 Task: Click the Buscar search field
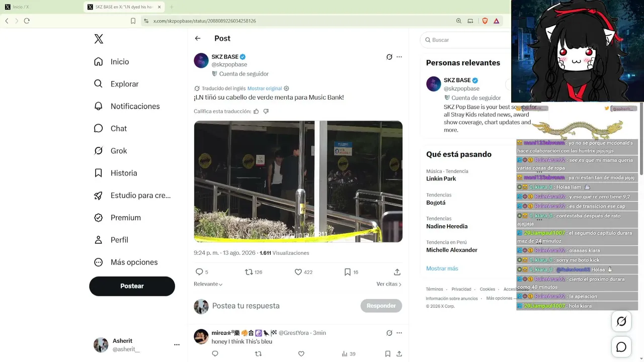[465, 40]
